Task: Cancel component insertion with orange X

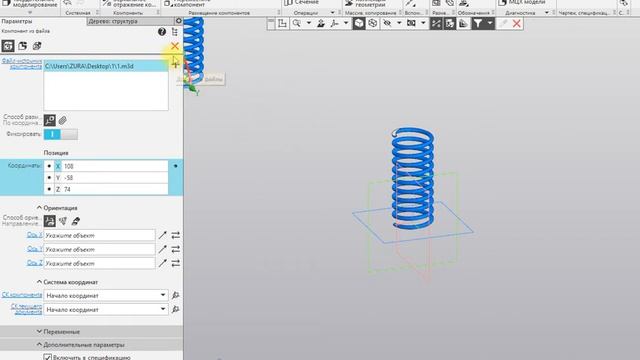Action: 175,46
